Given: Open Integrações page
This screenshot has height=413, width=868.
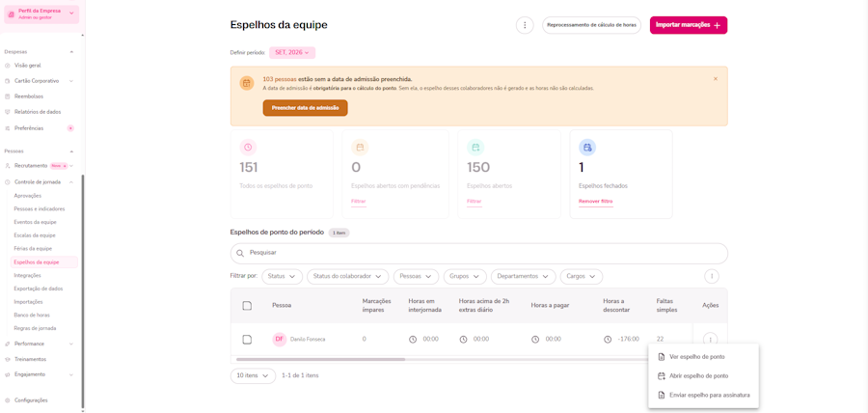Looking at the screenshot, I should point(27,275).
